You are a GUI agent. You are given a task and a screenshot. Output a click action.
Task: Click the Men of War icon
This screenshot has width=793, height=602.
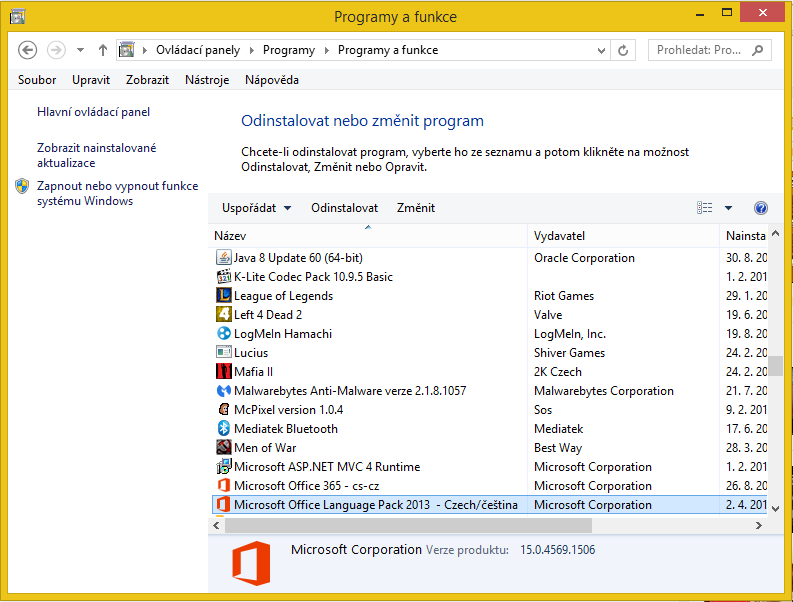click(x=224, y=447)
